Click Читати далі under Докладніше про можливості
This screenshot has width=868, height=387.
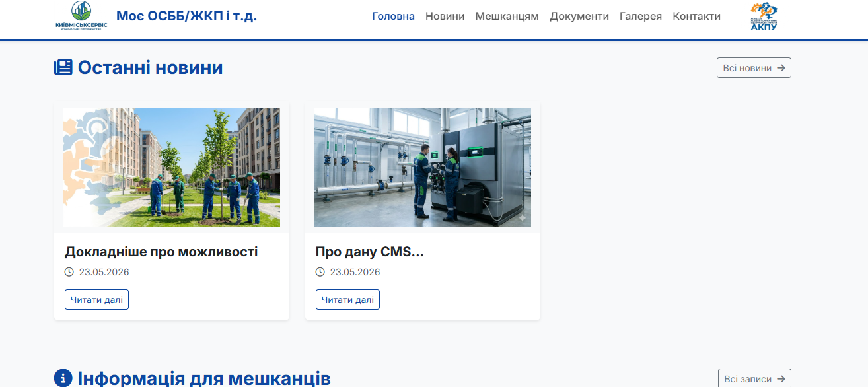click(96, 300)
